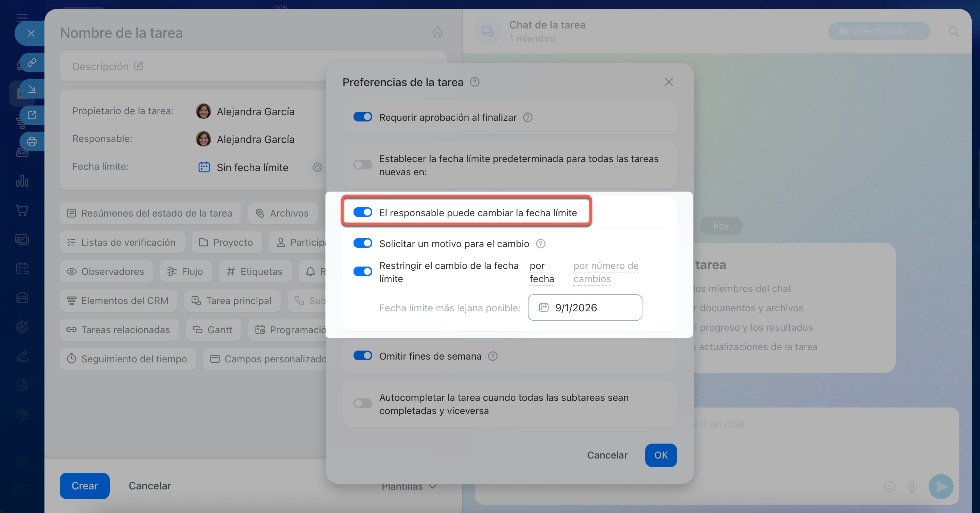Turn off Solicitar un motivo para el cambio
980x513 pixels.
362,243
